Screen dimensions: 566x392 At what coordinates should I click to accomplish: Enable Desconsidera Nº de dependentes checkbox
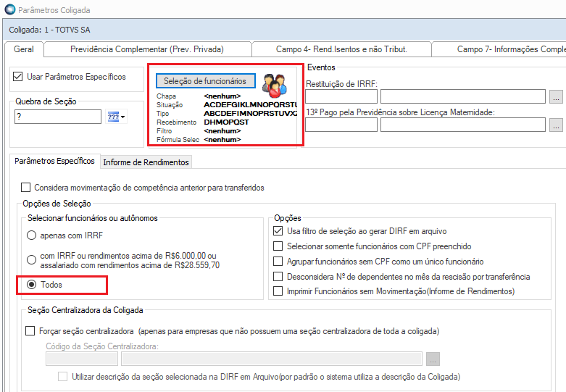click(x=278, y=277)
